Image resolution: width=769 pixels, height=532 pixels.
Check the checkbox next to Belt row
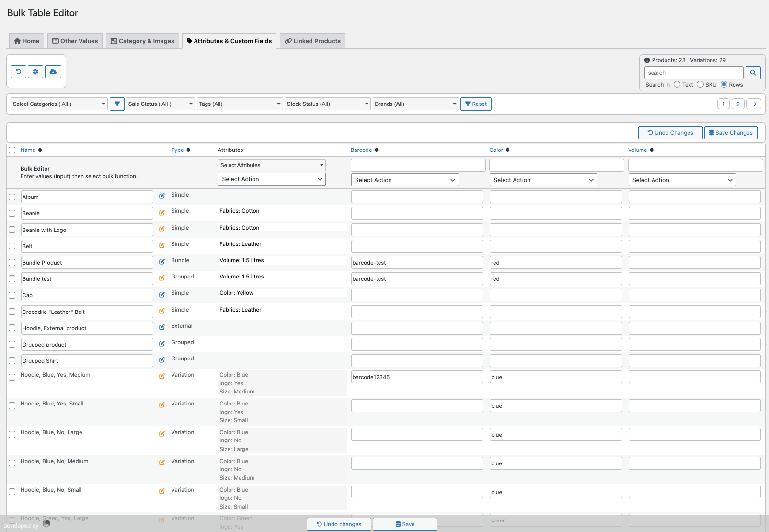point(12,246)
